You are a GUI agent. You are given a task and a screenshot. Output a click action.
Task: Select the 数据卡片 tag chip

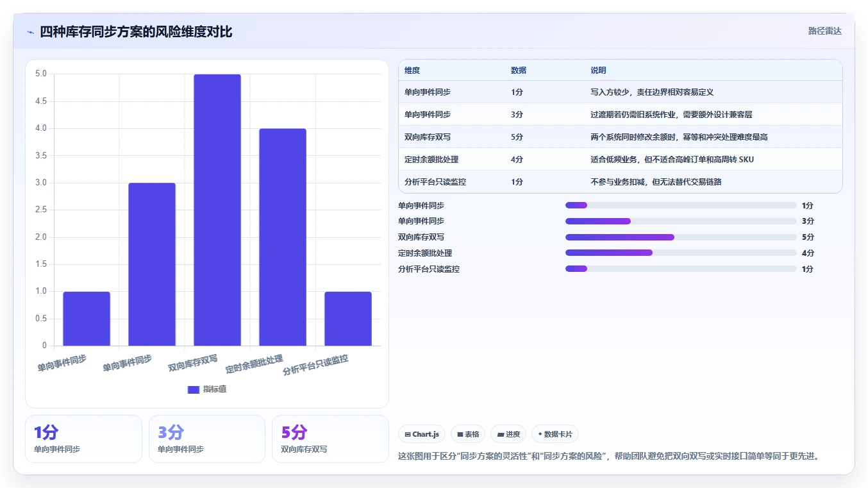[555, 434]
